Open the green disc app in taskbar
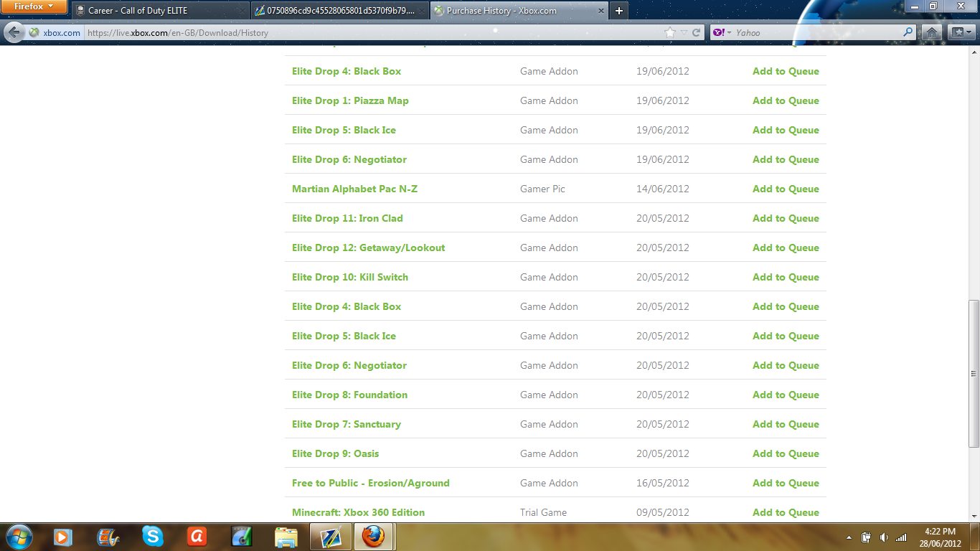This screenshot has width=980, height=551. (241, 536)
